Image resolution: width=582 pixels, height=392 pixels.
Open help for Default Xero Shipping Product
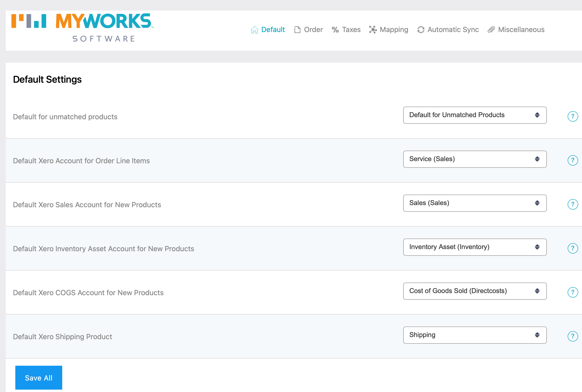[573, 336]
